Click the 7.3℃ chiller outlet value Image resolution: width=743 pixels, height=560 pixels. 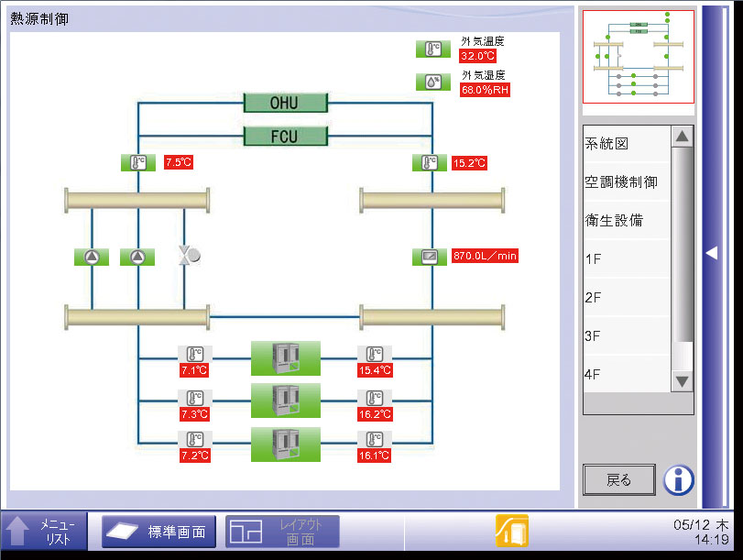194,414
